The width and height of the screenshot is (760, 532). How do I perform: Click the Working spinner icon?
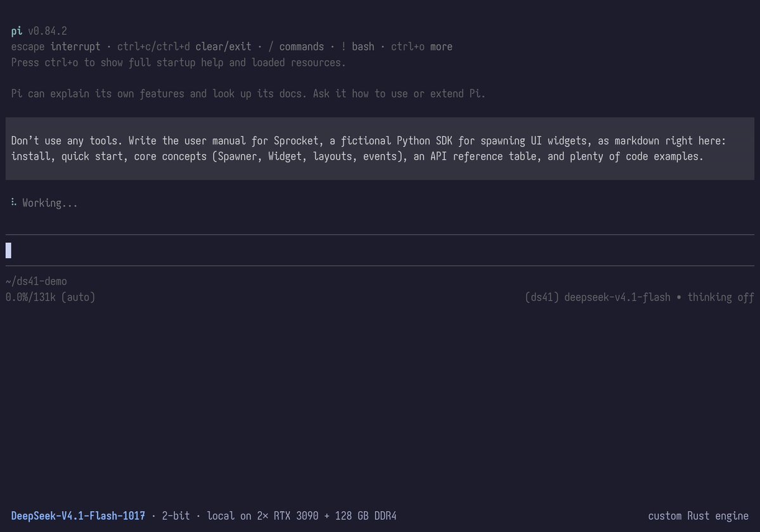[13, 202]
